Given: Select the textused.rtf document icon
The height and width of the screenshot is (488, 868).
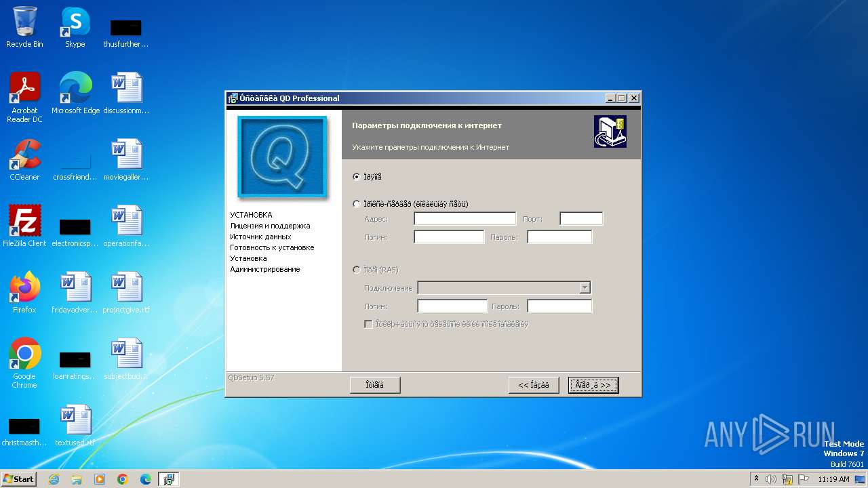Looking at the screenshot, I should pyautogui.click(x=75, y=425).
